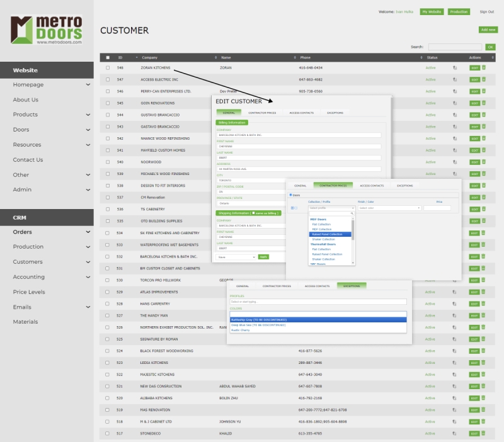Switch to the Access Contacts tab in Edit Customer
Image resolution: width=504 pixels, height=442 pixels.
301,113
